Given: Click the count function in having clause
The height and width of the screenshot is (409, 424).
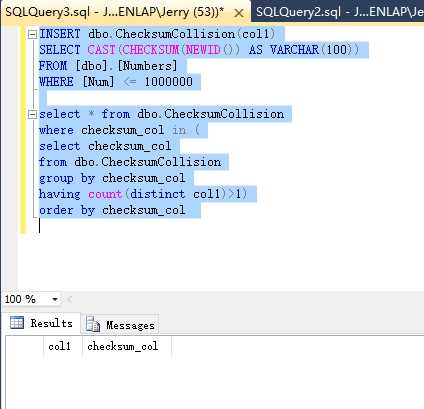Looking at the screenshot, I should click(x=105, y=194).
